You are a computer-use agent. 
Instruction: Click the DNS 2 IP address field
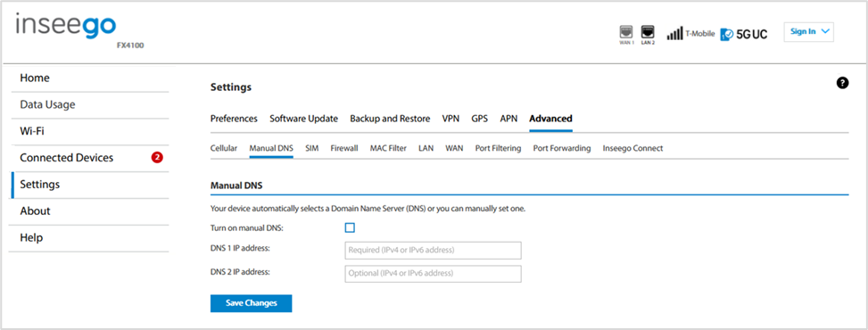(x=433, y=274)
